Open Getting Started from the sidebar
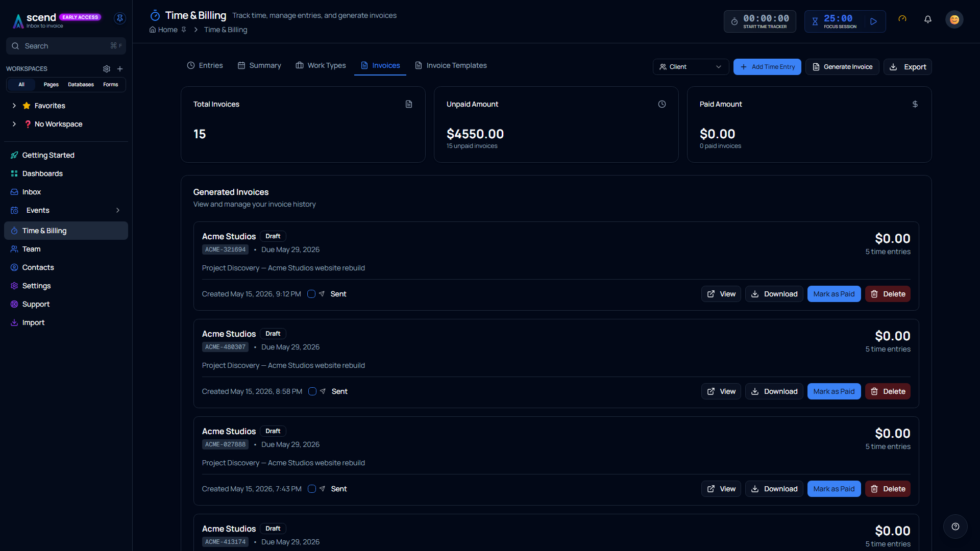The height and width of the screenshot is (551, 980). (x=66, y=155)
